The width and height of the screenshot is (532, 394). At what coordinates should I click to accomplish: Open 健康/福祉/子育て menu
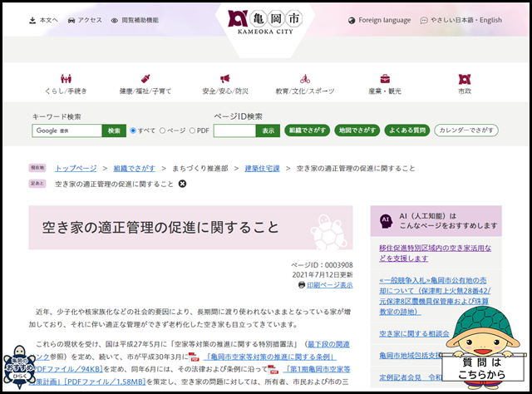(x=145, y=85)
